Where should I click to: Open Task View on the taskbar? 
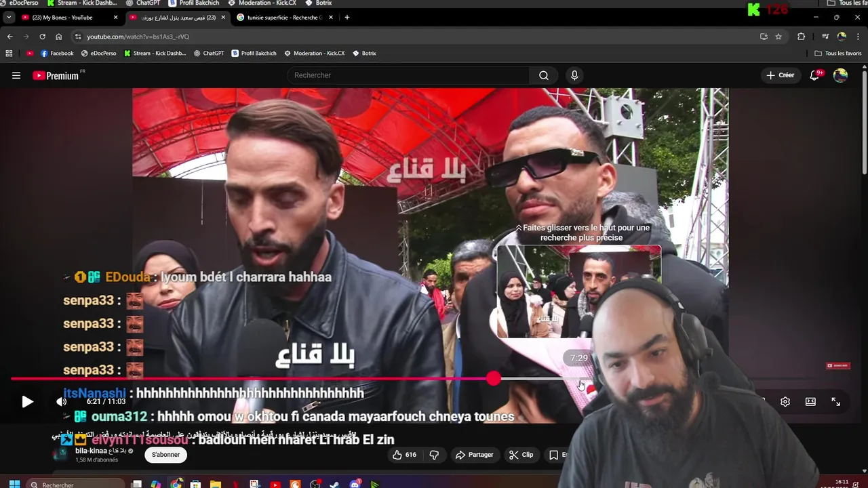point(136,484)
